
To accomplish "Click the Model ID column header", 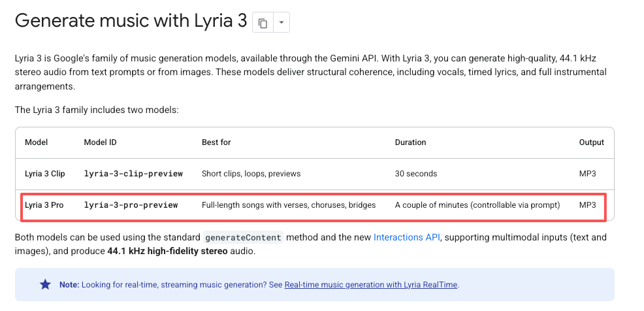I will point(100,142).
